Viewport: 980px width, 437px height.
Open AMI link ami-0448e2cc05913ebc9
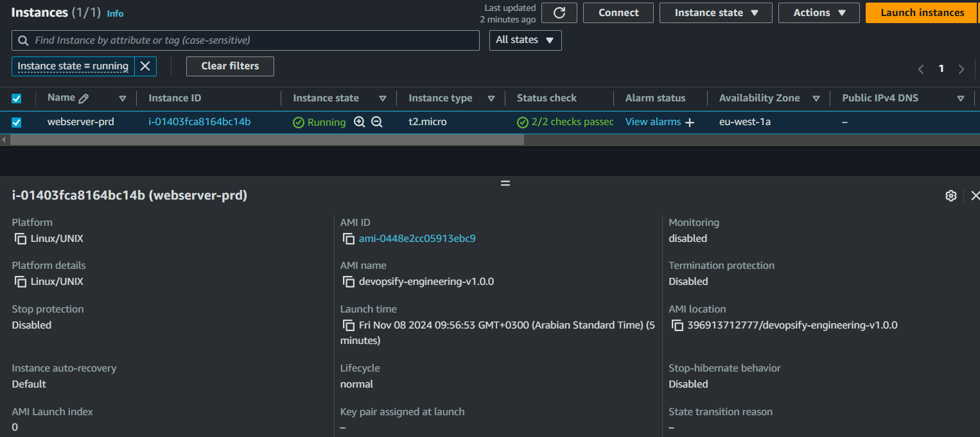coord(417,239)
